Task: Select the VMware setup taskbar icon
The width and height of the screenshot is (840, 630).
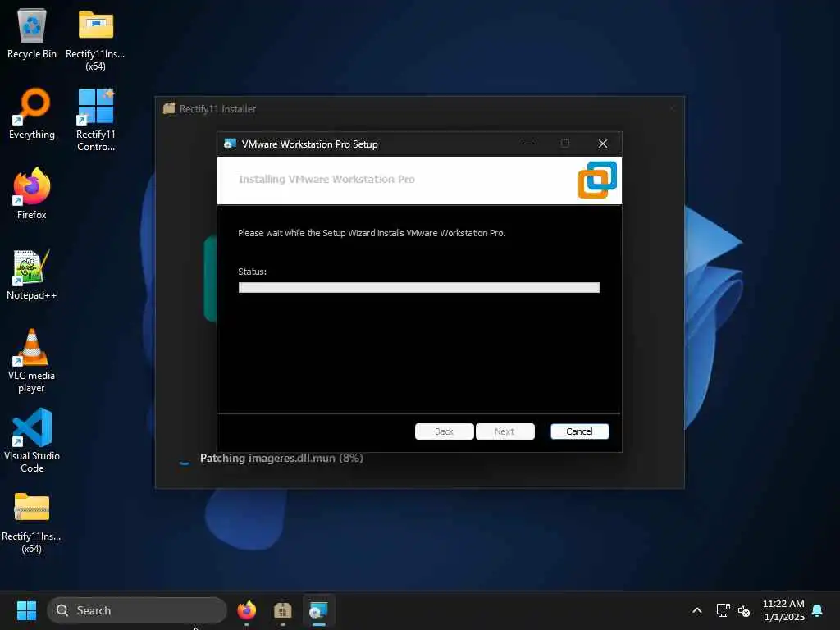Action: [x=319, y=610]
